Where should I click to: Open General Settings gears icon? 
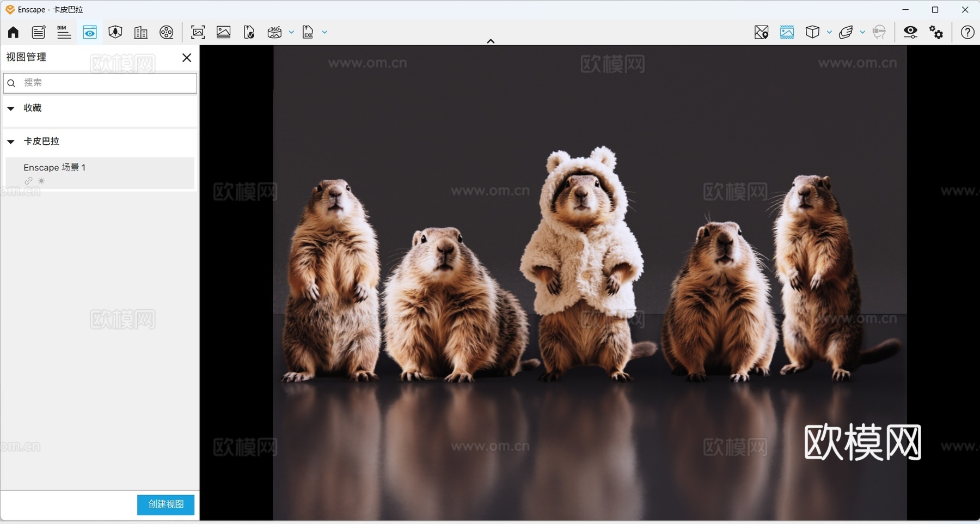pos(936,32)
